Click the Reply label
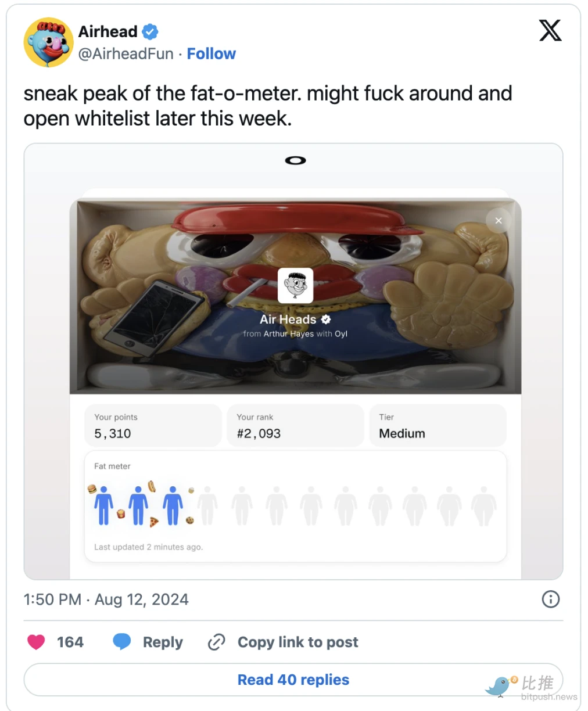 [x=163, y=642]
